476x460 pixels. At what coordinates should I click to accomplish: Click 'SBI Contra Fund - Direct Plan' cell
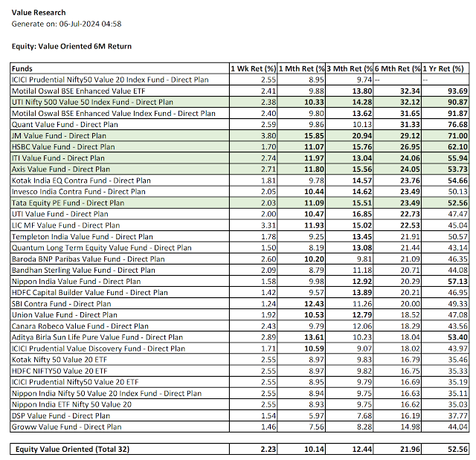tap(120, 304)
